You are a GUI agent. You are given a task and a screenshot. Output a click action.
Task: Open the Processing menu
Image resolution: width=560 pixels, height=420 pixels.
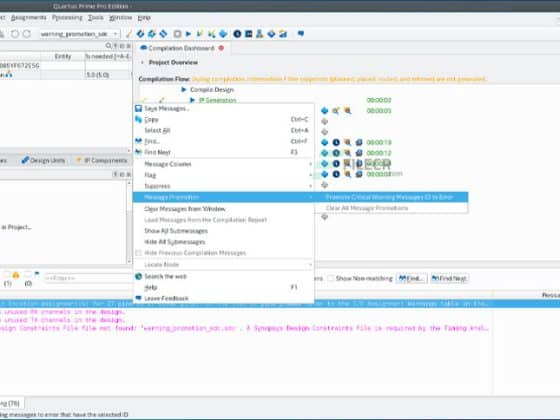67,18
